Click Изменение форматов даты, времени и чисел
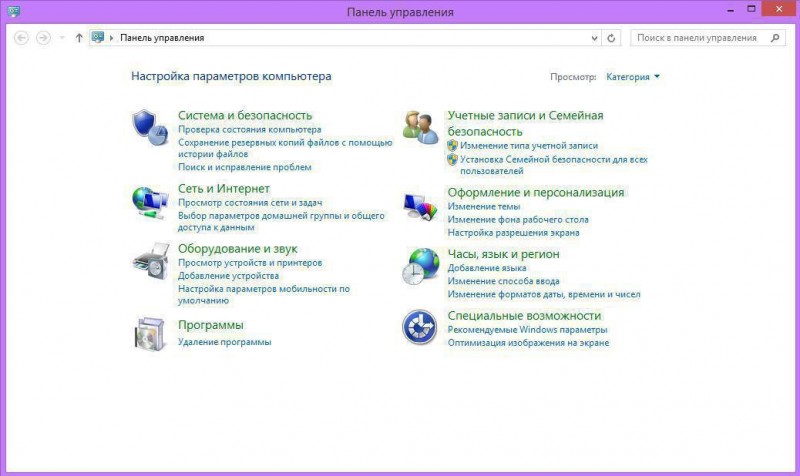 pyautogui.click(x=544, y=294)
